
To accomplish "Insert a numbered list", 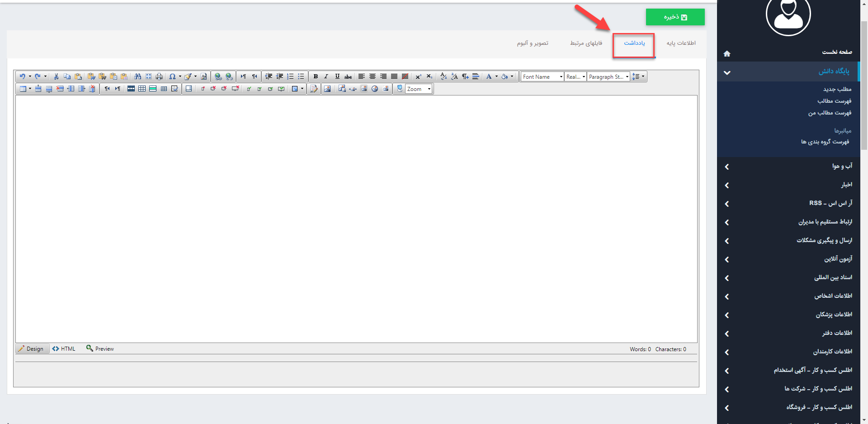I will pos(290,76).
